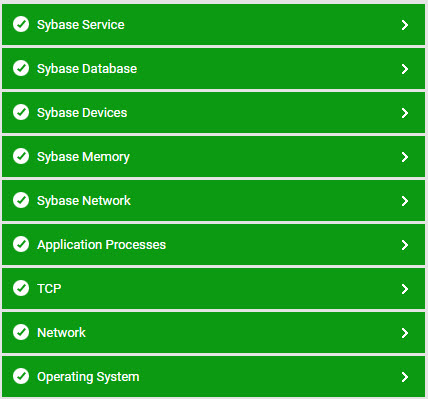Expand Sybase Memory using the right arrow

405,157
